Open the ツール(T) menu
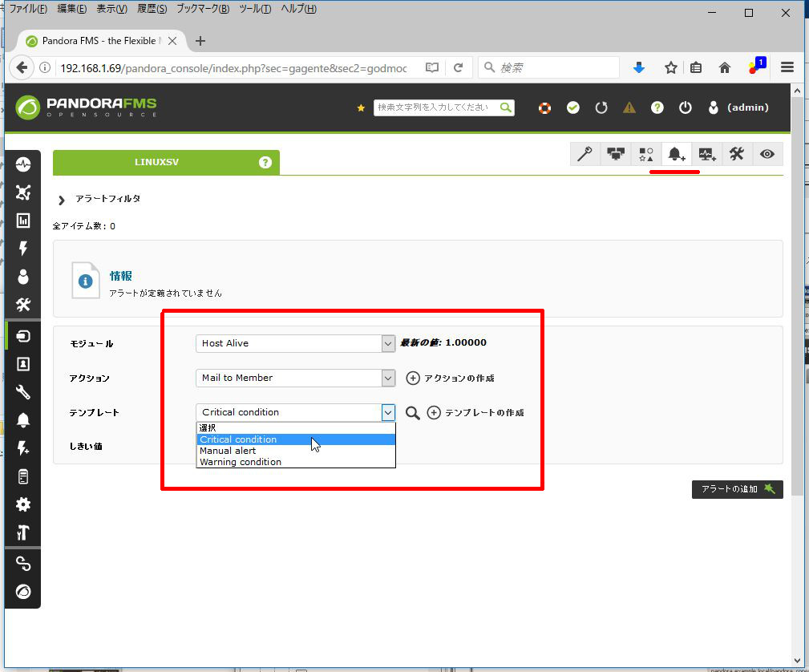This screenshot has width=809, height=672. (255, 9)
